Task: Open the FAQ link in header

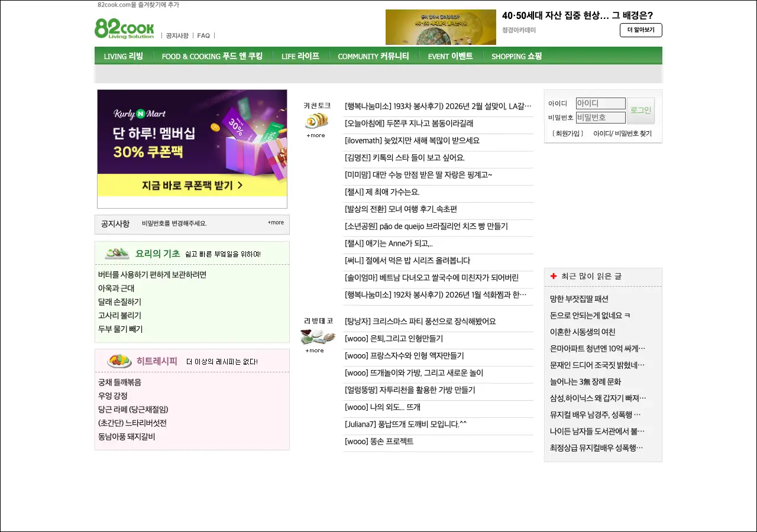Action: [203, 35]
